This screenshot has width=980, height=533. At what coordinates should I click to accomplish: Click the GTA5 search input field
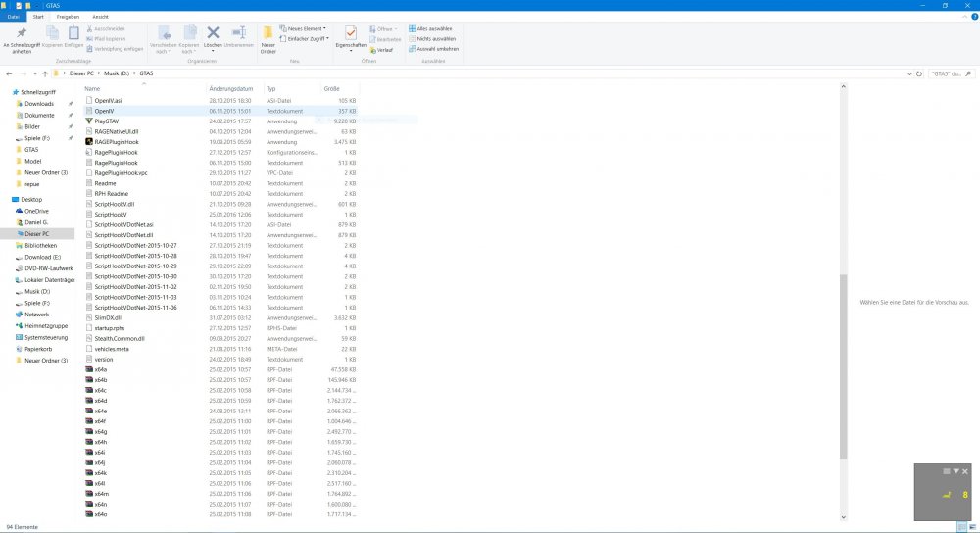[x=946, y=73]
